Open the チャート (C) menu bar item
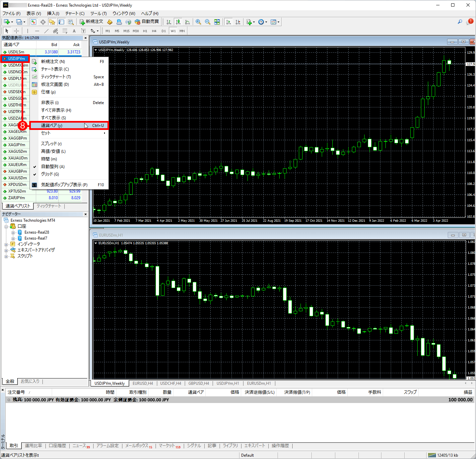Viewport: 476px width, 459px height. point(75,14)
